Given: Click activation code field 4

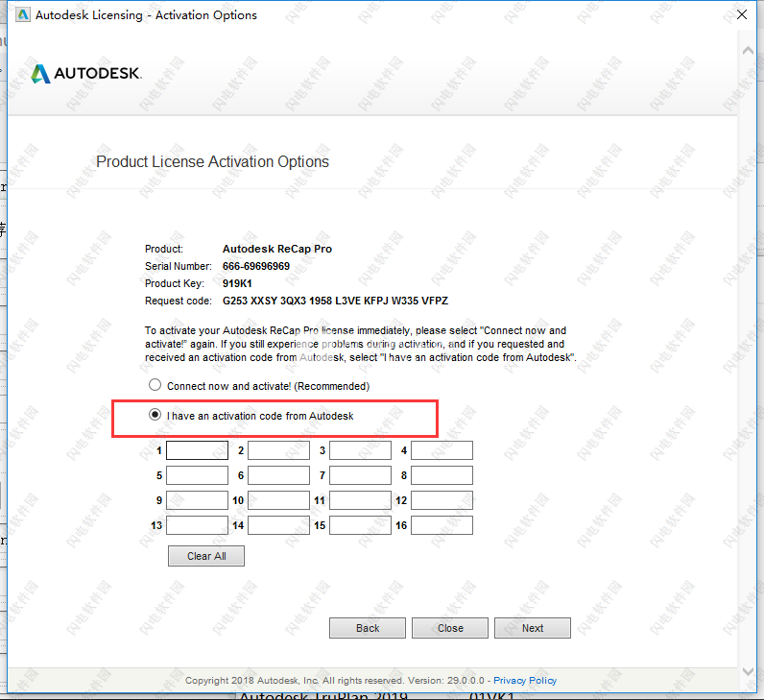Looking at the screenshot, I should tap(442, 450).
